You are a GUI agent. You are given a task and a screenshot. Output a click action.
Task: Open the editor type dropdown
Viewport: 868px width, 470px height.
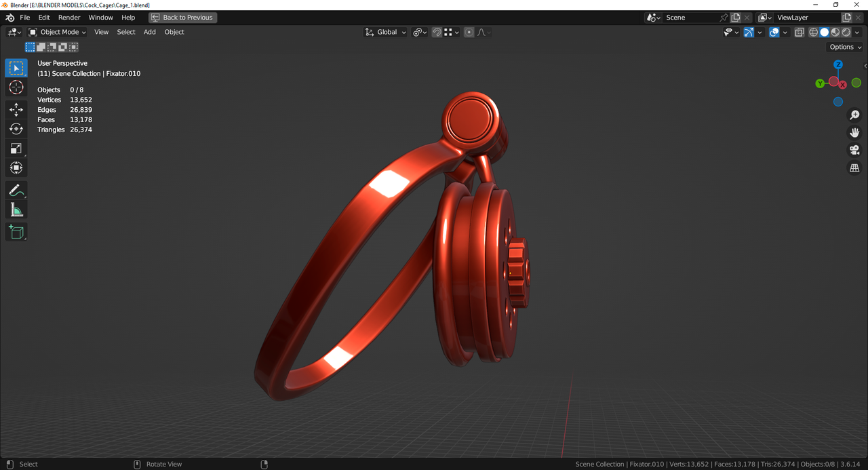click(14, 32)
